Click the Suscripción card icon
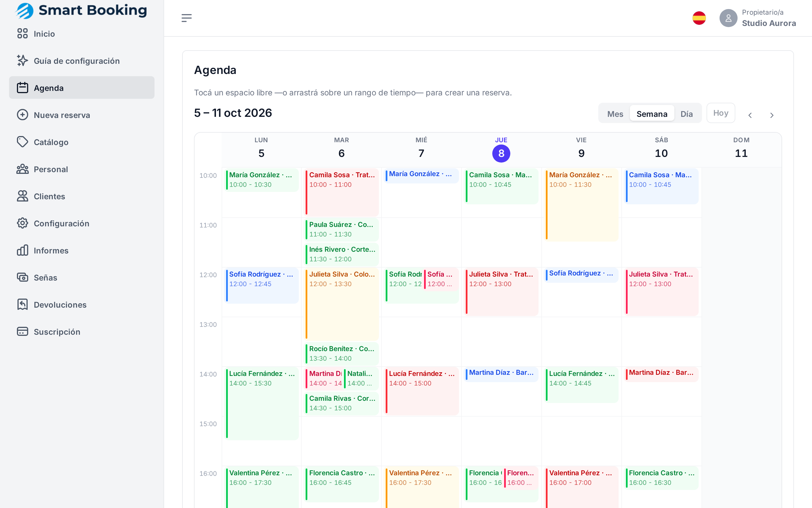 tap(23, 332)
